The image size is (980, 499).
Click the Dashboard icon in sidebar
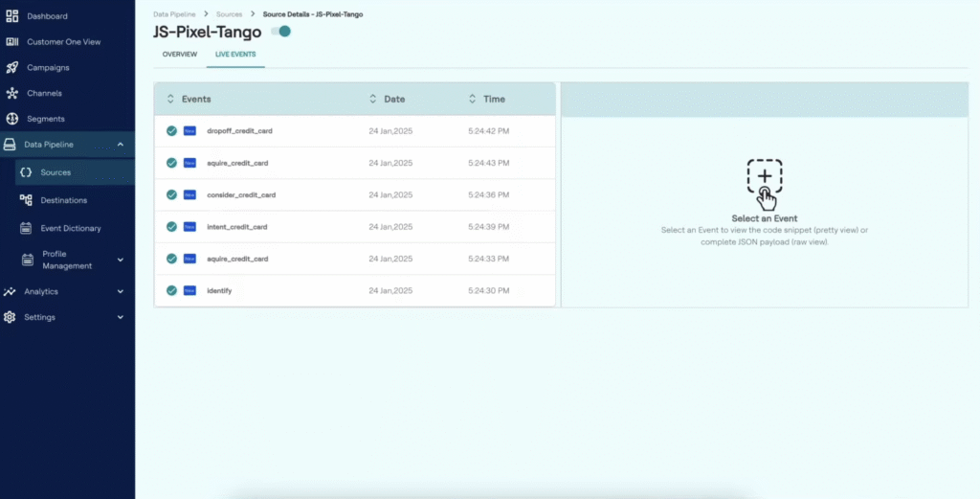point(11,16)
